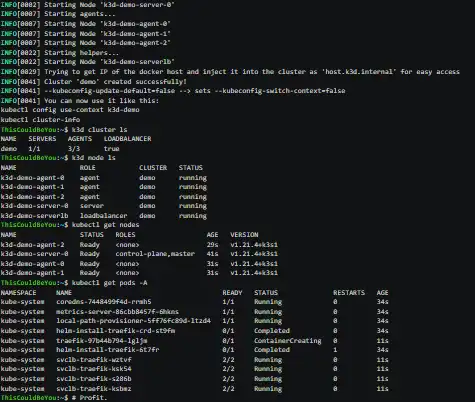This screenshot has width=475, height=402.
Task: Click the '3/3' agents value
Action: coord(74,149)
